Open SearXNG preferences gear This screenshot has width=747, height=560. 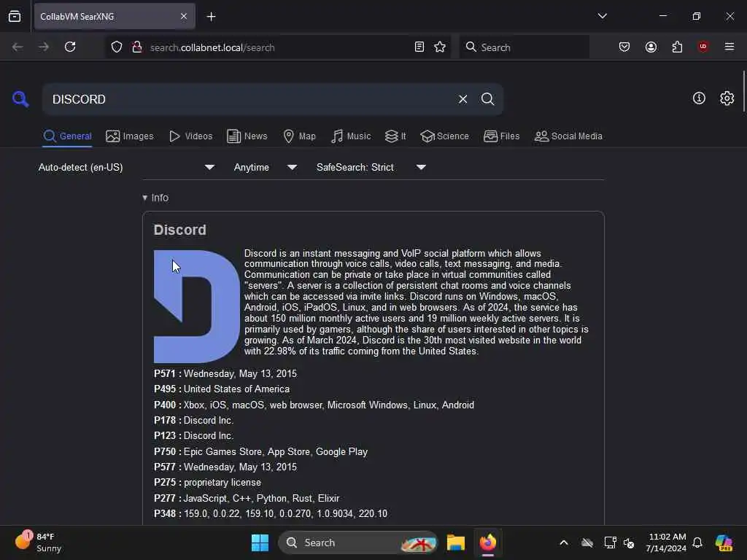click(727, 98)
